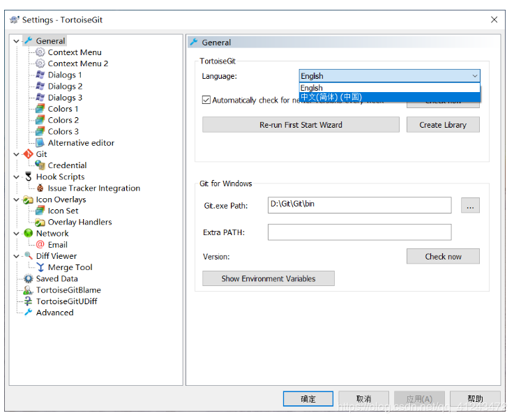Collapse the Hook Scripts tree node
The image size is (514, 420).
pos(16,177)
